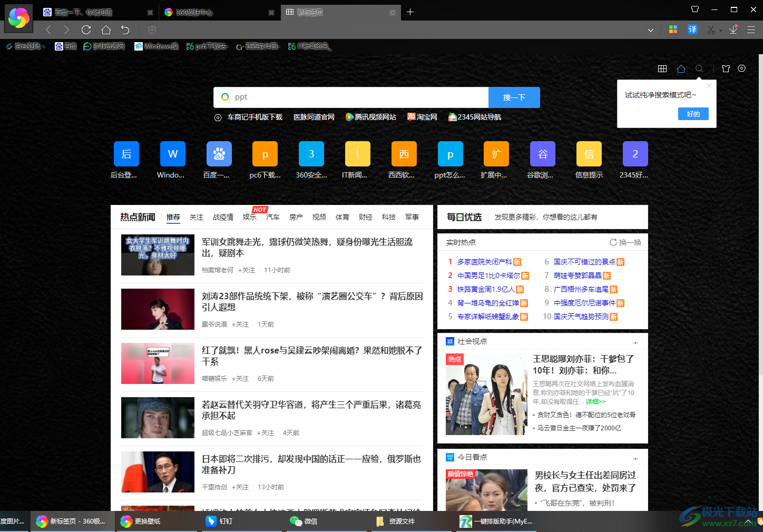Open the pc6下载站 bookmark
Screen dimensions: 763x532
207,46
